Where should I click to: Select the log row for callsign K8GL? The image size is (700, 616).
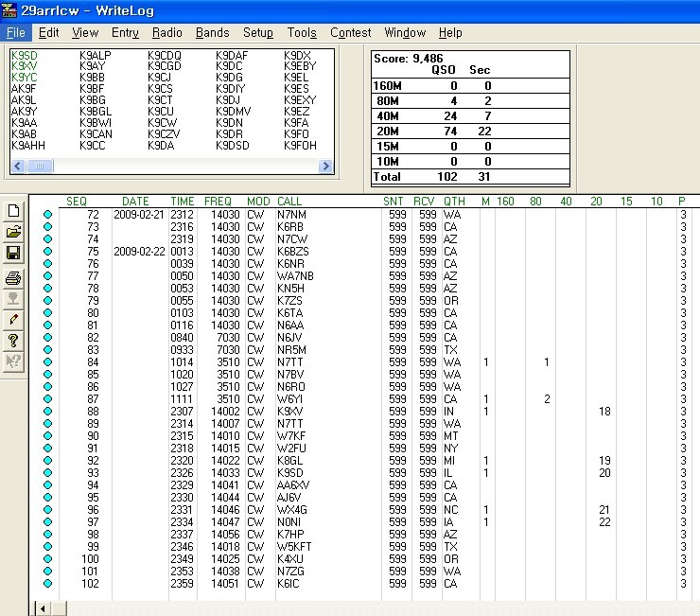click(x=289, y=461)
